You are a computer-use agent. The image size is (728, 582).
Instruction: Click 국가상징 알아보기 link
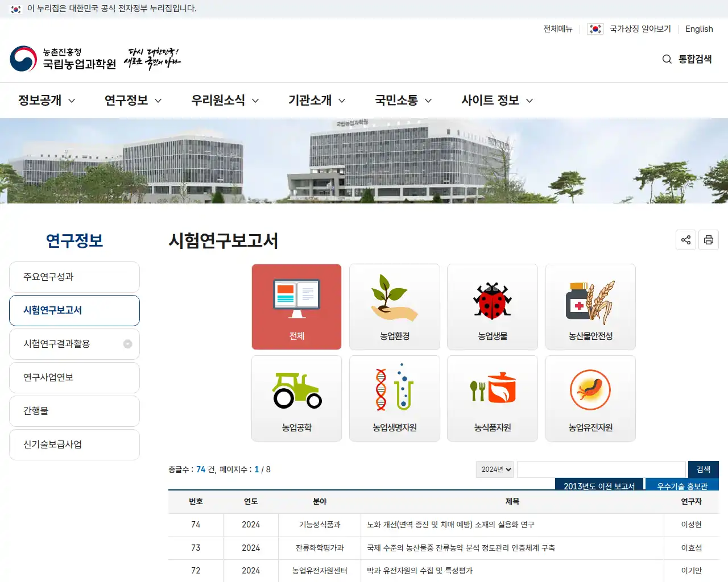(640, 29)
